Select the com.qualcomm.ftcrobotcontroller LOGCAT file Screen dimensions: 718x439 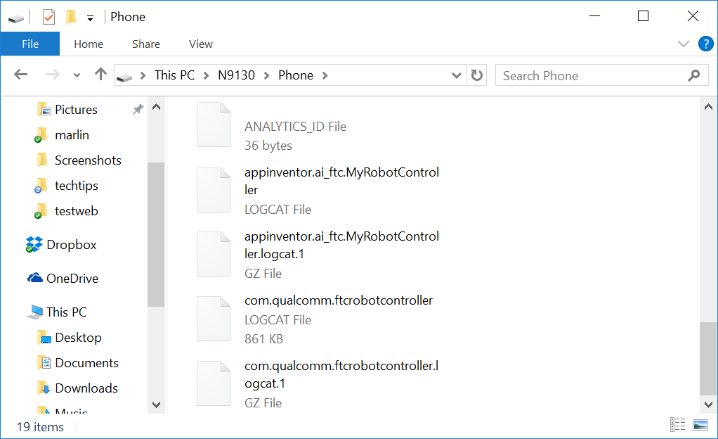pyautogui.click(x=318, y=319)
